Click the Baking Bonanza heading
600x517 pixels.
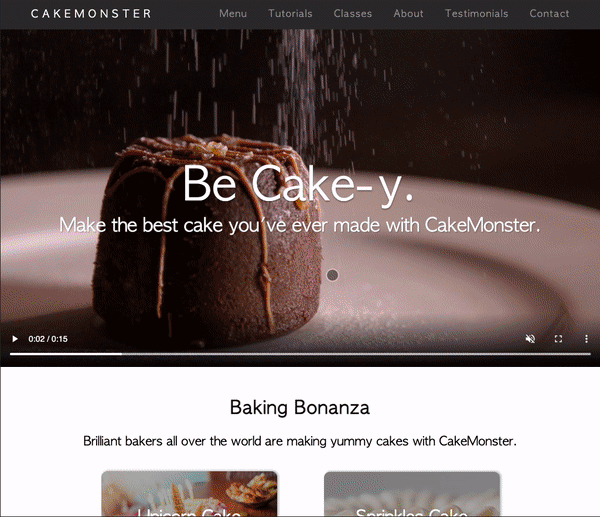pyautogui.click(x=300, y=408)
